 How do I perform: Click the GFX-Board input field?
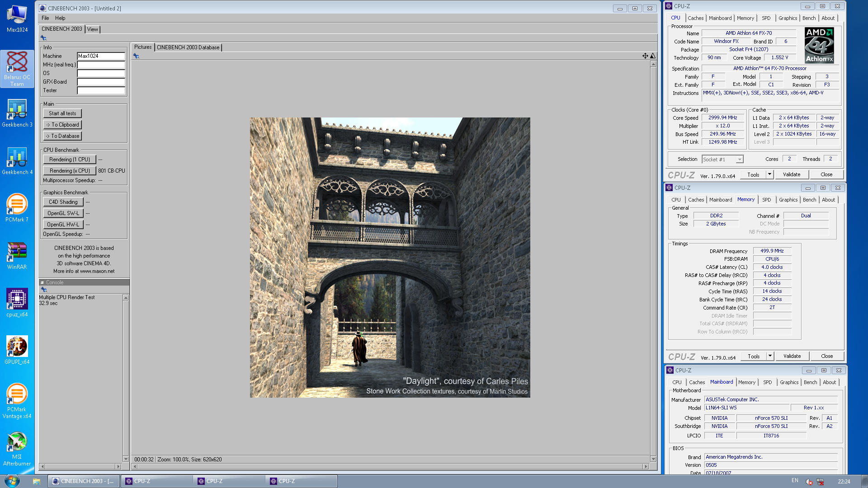(101, 82)
